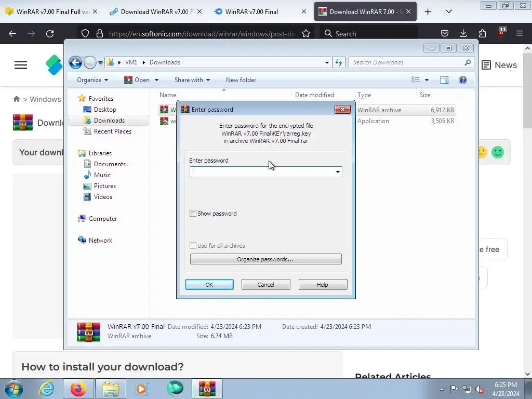Select the Application file row icon

pos(164,121)
